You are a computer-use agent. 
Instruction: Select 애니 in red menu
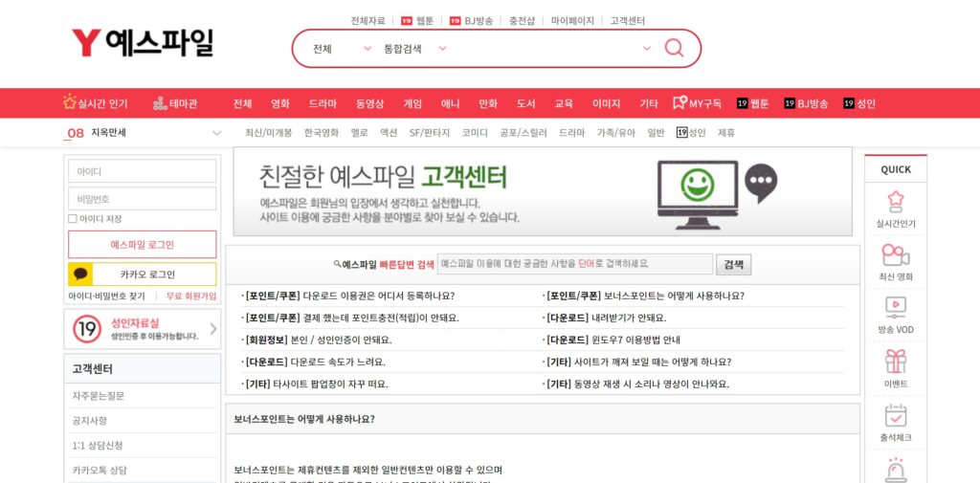tap(451, 103)
